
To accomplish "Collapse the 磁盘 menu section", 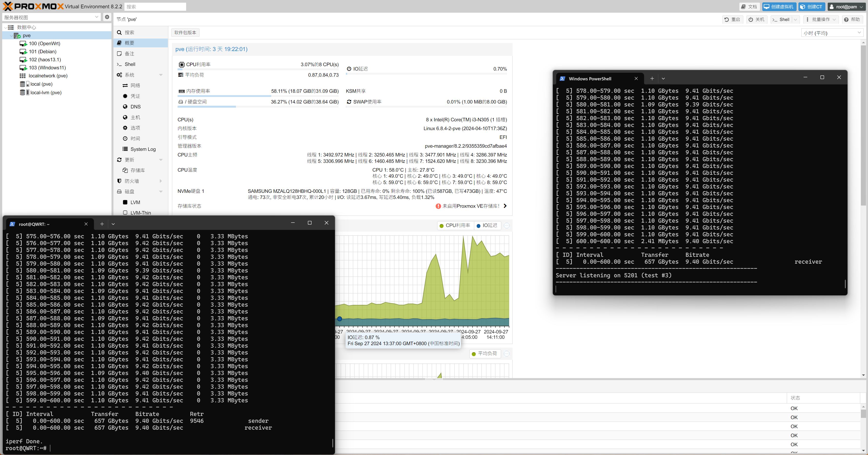I will (x=161, y=191).
